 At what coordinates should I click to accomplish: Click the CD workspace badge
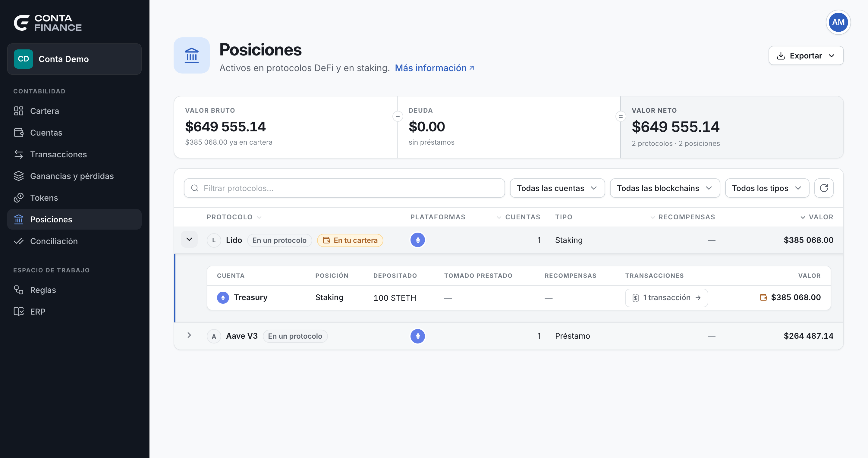pyautogui.click(x=23, y=59)
